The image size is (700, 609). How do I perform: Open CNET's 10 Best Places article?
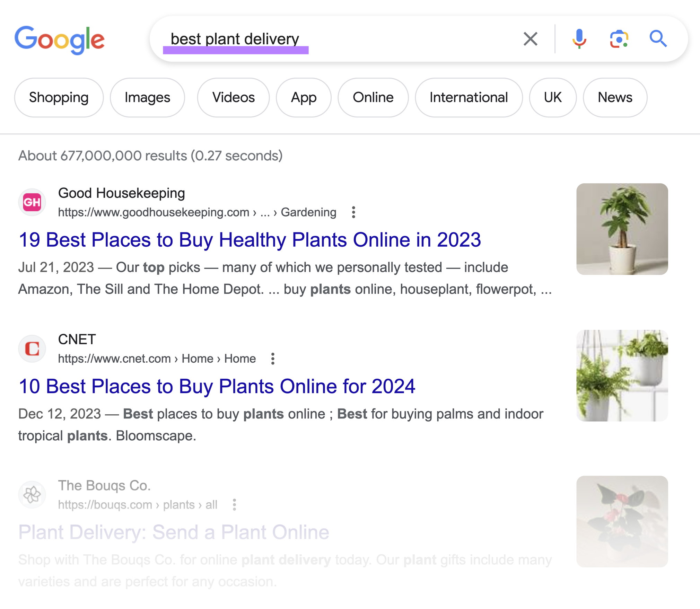coord(217,386)
